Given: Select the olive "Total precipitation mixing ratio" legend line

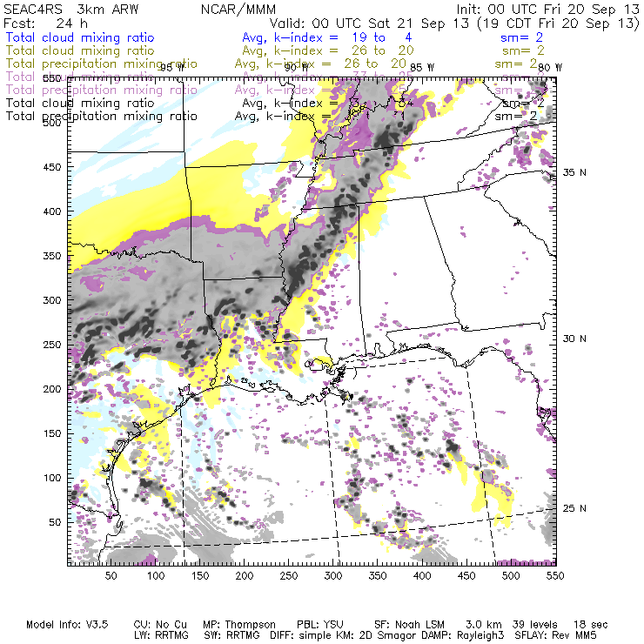Looking at the screenshot, I should tap(102, 64).
